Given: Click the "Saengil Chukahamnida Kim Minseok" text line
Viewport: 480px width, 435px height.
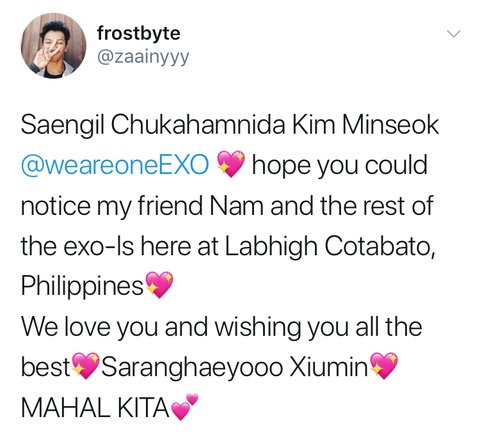Looking at the screenshot, I should tap(230, 125).
